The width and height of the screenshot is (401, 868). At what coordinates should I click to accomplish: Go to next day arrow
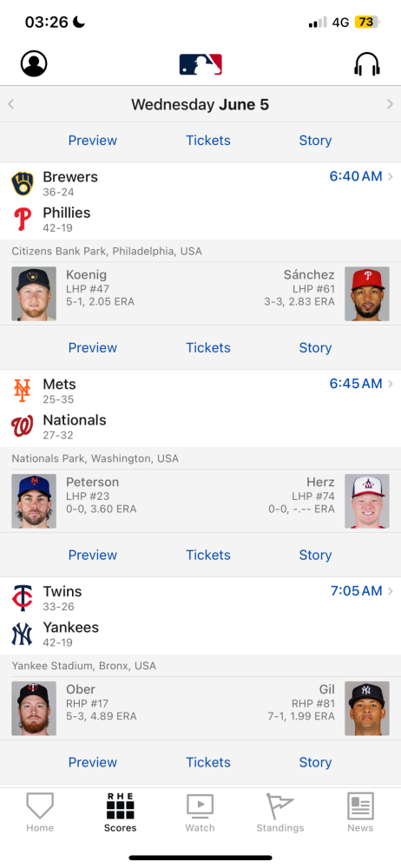pos(390,104)
